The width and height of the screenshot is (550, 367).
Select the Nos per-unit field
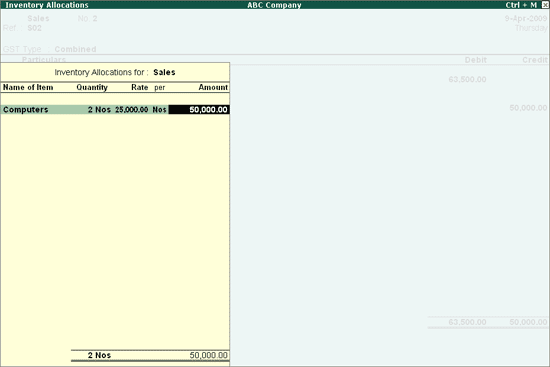coord(159,109)
